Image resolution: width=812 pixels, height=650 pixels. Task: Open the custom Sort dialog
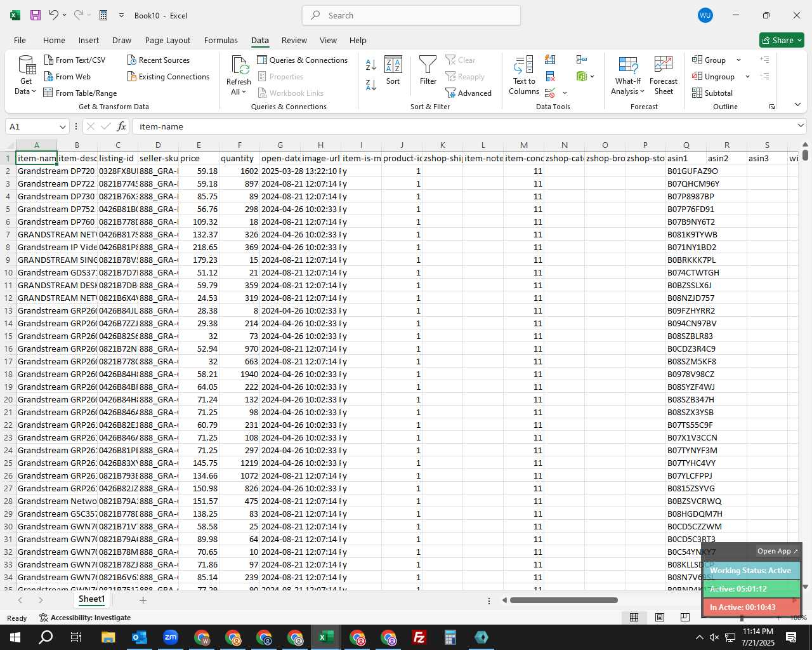pos(393,70)
